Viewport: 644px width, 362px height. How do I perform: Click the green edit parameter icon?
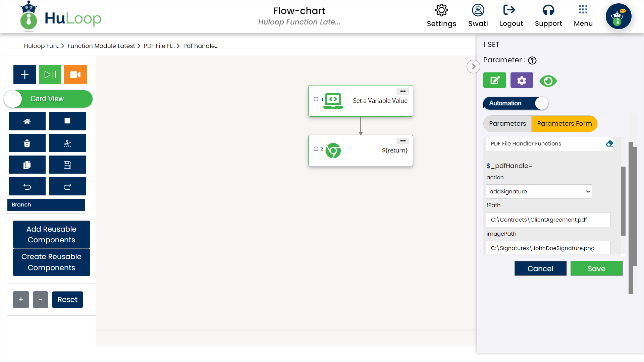pyautogui.click(x=495, y=80)
